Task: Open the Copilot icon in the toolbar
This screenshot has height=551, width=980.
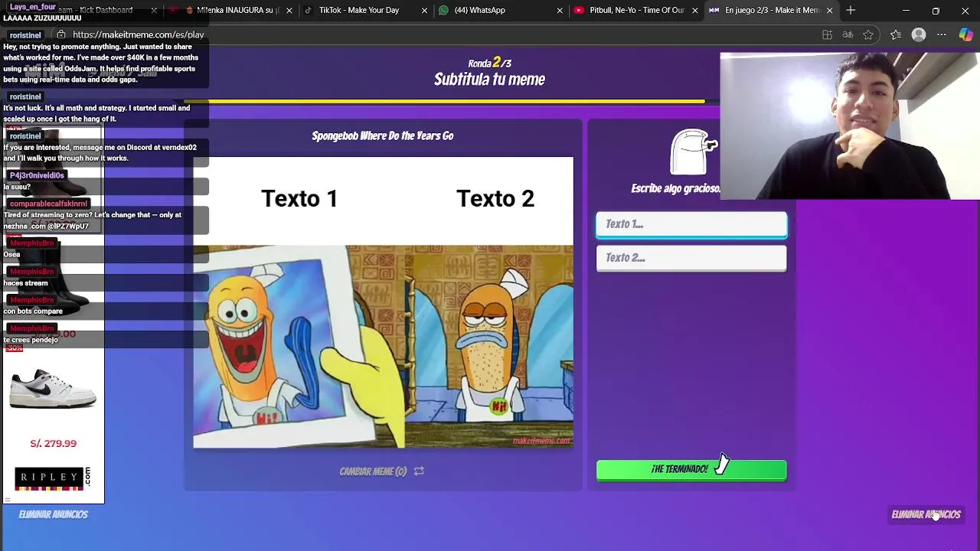Action: pyautogui.click(x=965, y=34)
